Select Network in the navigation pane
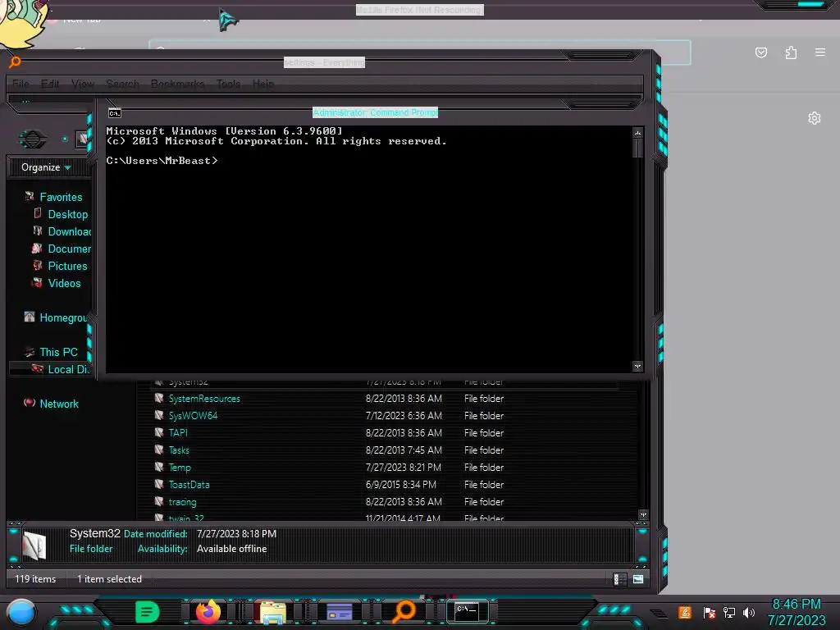 [59, 404]
